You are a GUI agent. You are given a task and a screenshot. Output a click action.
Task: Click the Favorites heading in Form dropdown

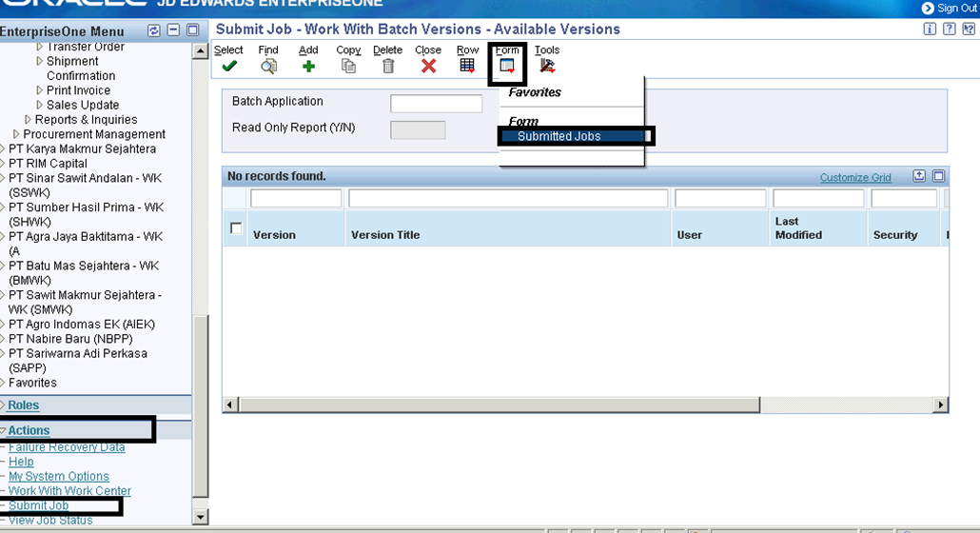click(535, 92)
